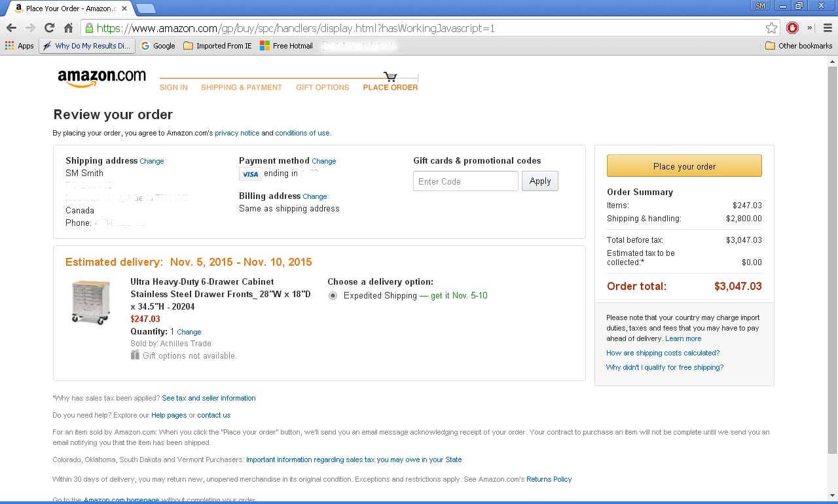Open the browser home page icon
Image resolution: width=838 pixels, height=504 pixels.
point(68,28)
